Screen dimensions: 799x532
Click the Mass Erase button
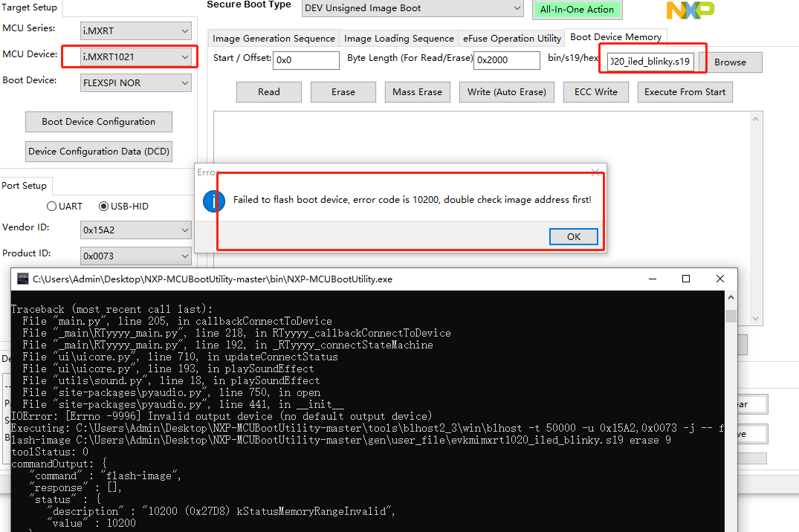[417, 91]
